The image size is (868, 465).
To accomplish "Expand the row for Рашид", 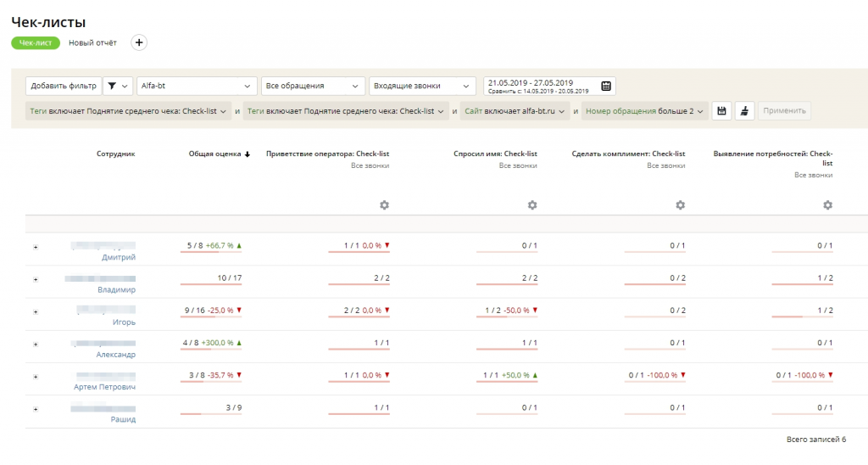I will (36, 409).
